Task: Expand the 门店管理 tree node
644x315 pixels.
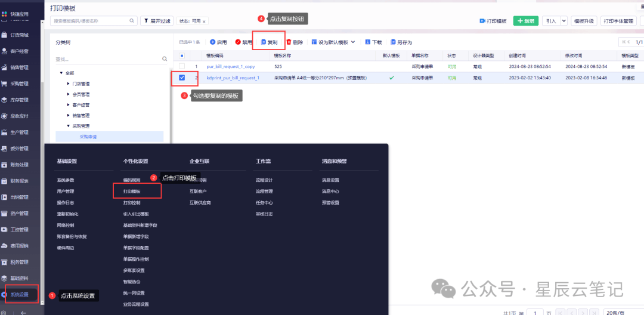Action: coord(68,84)
